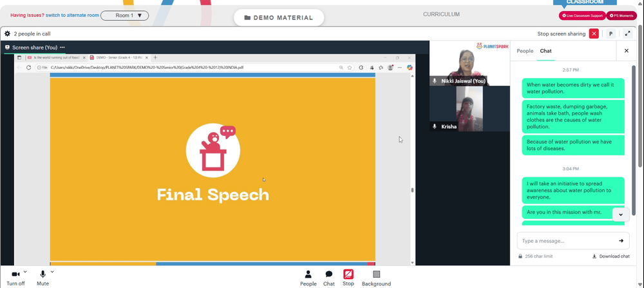
Task: Open new tab in shared browser
Action: [155, 57]
